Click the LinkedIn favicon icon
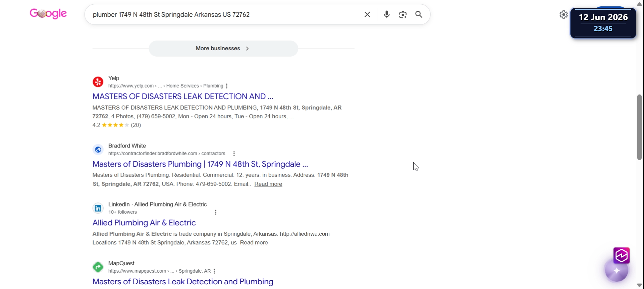Image resolution: width=644 pixels, height=289 pixels. coord(98,208)
